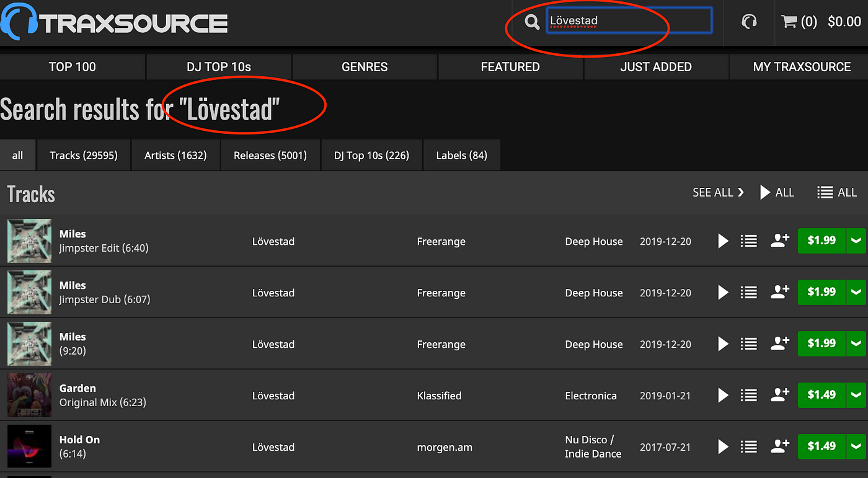Click the 2017-07-21 release date
868x478 pixels.
[x=665, y=447]
